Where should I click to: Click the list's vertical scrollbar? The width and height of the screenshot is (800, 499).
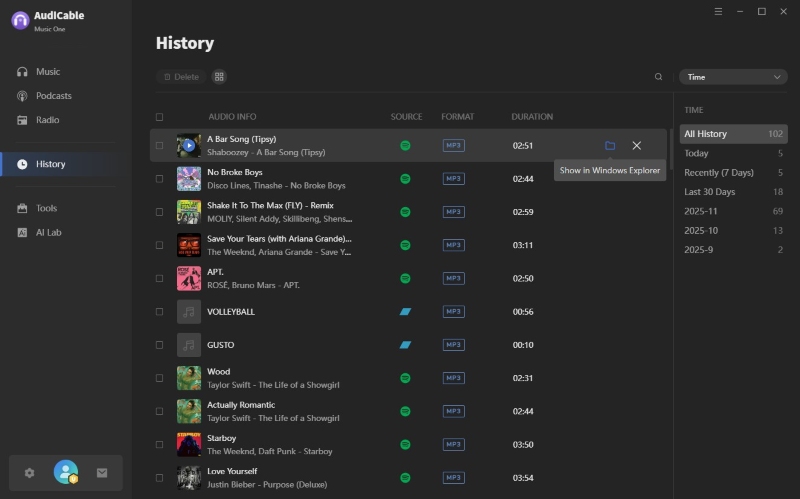(671, 149)
